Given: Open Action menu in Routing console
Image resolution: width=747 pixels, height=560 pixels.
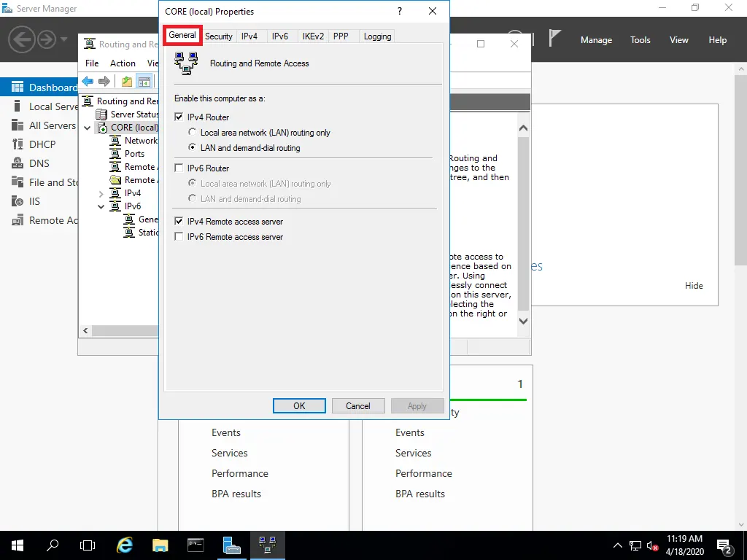Looking at the screenshot, I should coord(123,63).
